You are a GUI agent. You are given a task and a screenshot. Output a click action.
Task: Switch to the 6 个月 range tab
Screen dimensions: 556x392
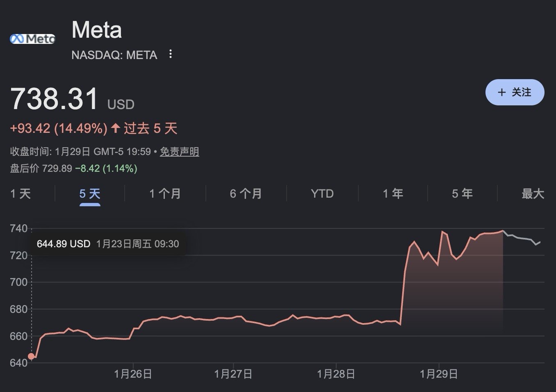pos(246,194)
